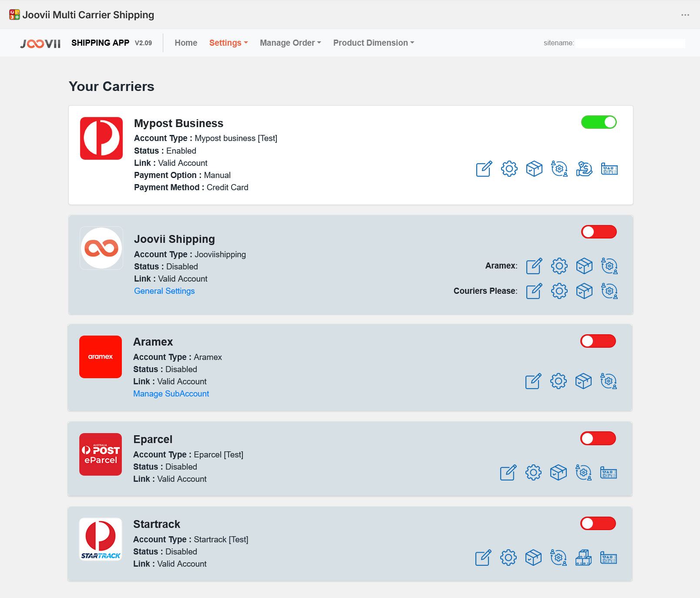Click the user-gear icon in the Aramex carrier card
The height and width of the screenshot is (598, 700).
[609, 381]
